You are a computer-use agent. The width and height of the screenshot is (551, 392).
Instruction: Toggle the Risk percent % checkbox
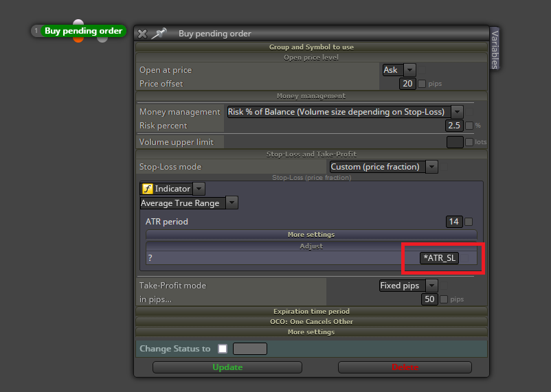(x=469, y=126)
